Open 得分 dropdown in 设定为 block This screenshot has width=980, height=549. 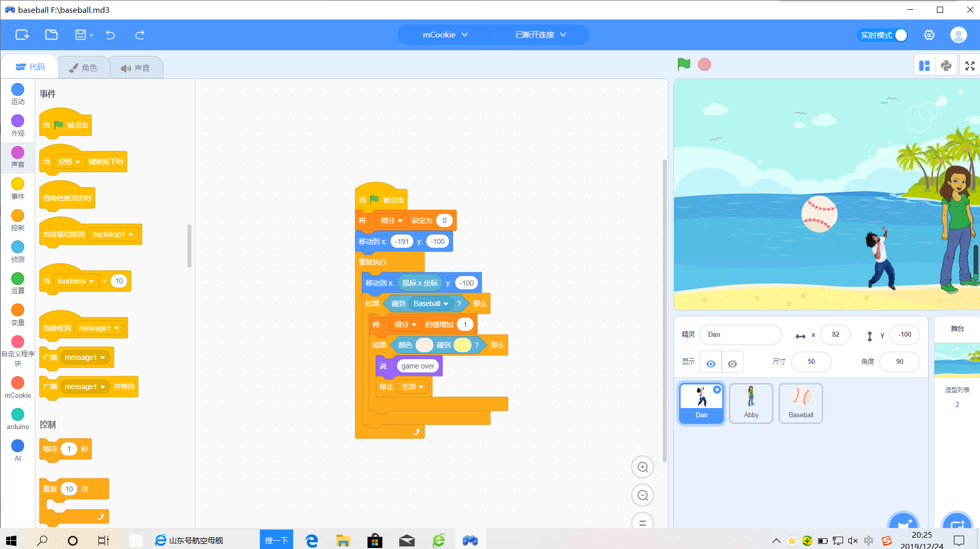pos(392,220)
